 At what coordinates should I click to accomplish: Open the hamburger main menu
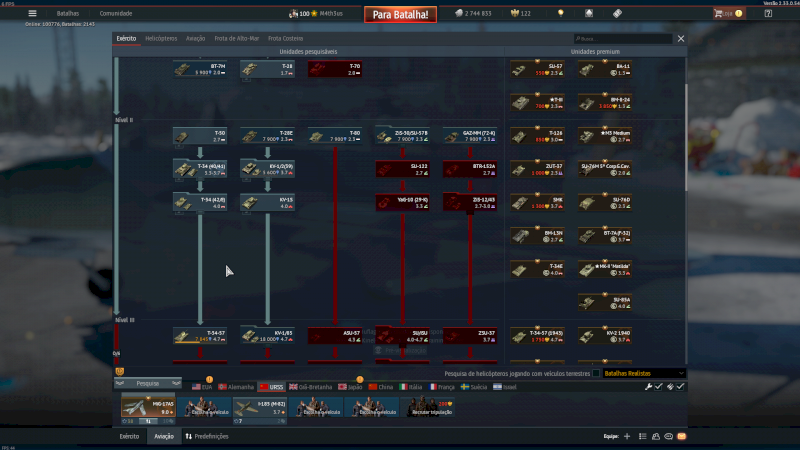click(32, 13)
